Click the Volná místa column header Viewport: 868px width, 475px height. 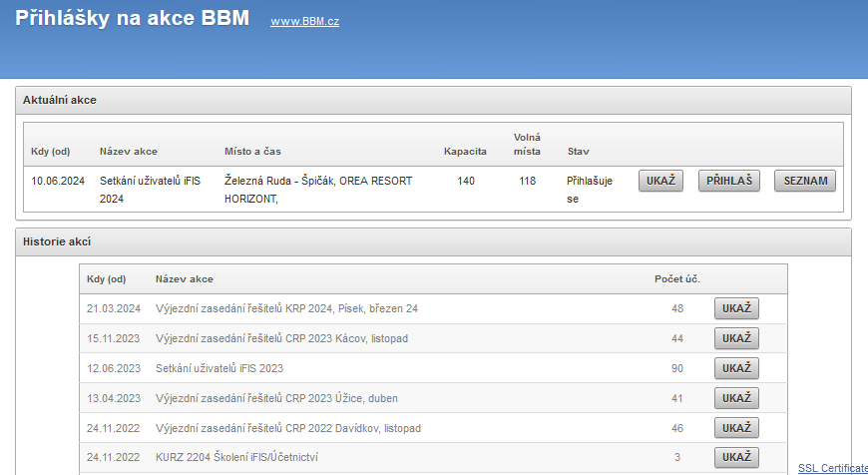[527, 144]
